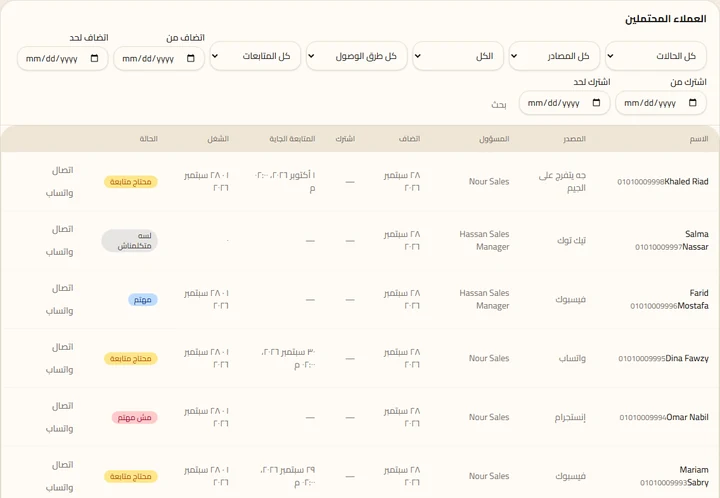
Task: Click the 'المسؤول' column header
Action: pyautogui.click(x=494, y=139)
